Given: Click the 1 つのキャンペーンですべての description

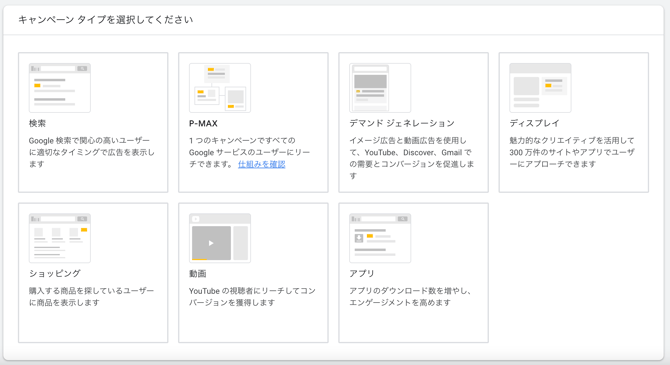Looking at the screenshot, I should click(x=250, y=152).
